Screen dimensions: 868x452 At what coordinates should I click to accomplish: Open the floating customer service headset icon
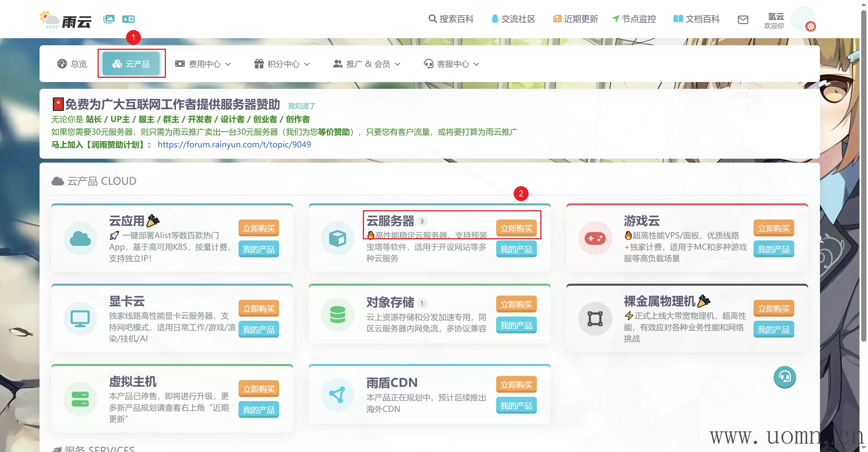784,377
